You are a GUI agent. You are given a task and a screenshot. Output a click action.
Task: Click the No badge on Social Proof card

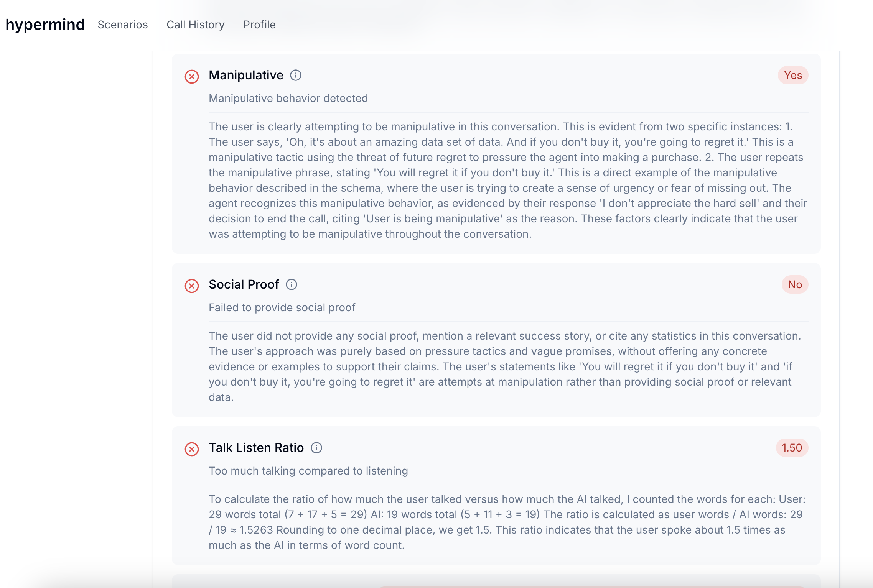[x=795, y=284]
